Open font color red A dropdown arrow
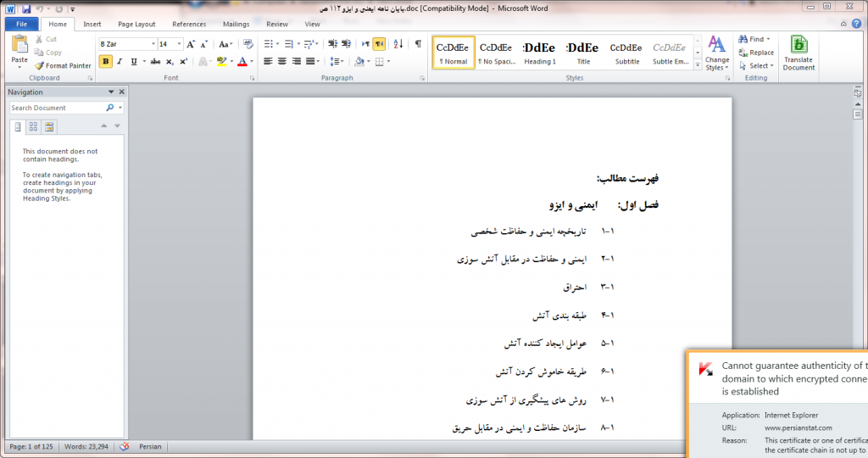Screen dimensions: 868x458 [x=252, y=62]
